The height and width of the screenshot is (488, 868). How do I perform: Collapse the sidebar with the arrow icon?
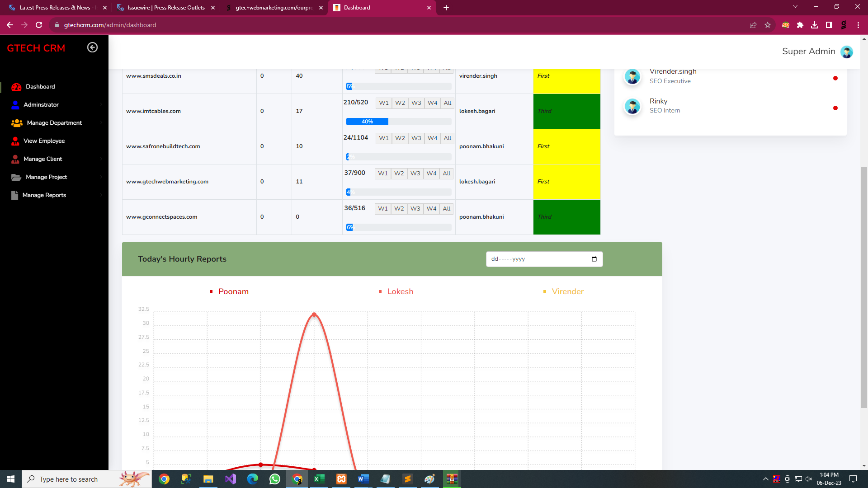click(93, 47)
